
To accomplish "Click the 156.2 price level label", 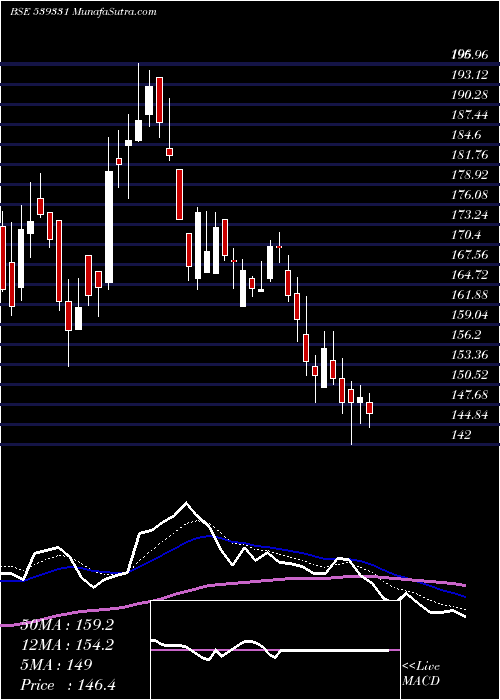I will pyautogui.click(x=466, y=335).
